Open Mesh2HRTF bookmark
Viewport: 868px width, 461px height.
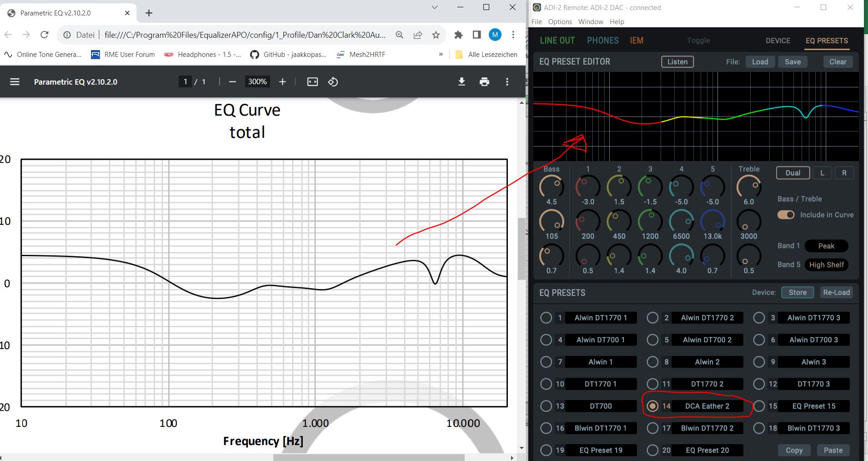pos(361,55)
